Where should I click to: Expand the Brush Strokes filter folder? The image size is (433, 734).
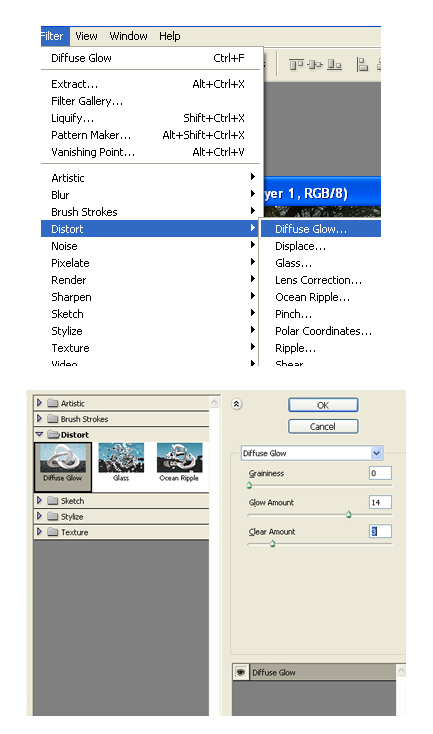pos(39,418)
